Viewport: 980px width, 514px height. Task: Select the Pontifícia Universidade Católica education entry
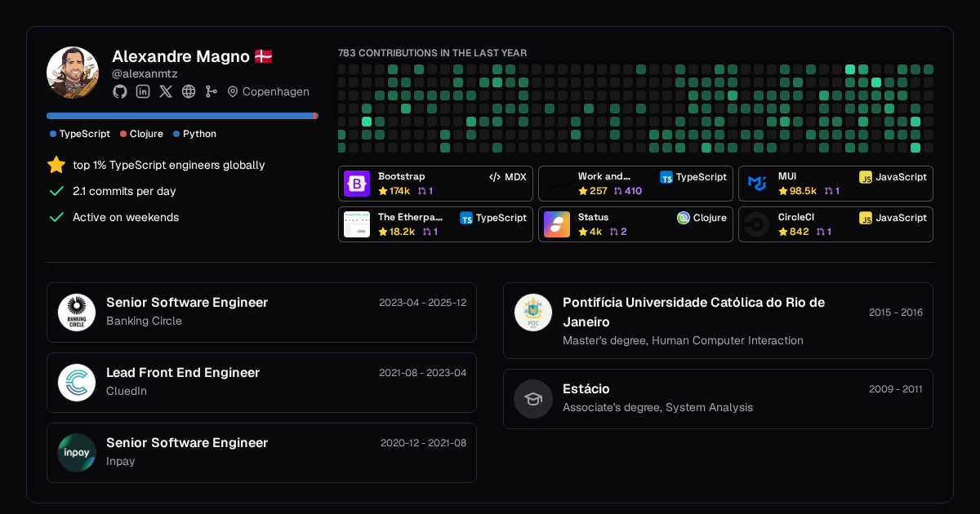[x=718, y=321]
